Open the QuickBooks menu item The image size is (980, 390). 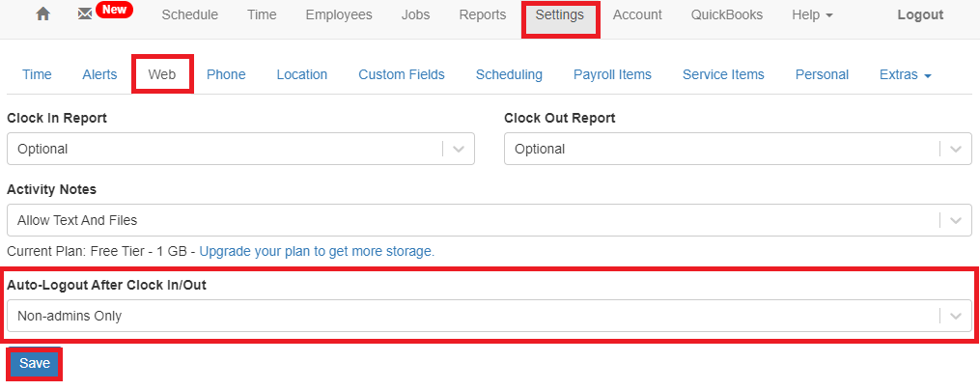726,14
